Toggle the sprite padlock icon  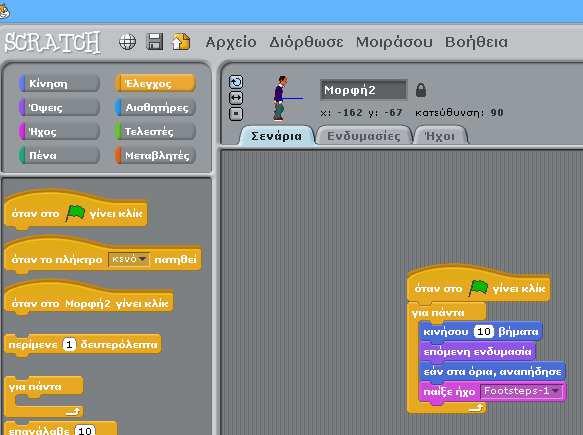pyautogui.click(x=421, y=90)
